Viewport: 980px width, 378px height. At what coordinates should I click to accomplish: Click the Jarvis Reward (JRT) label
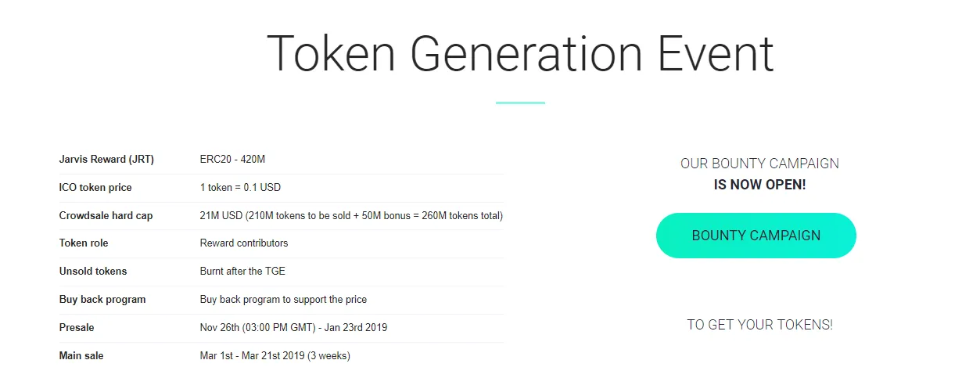click(106, 160)
